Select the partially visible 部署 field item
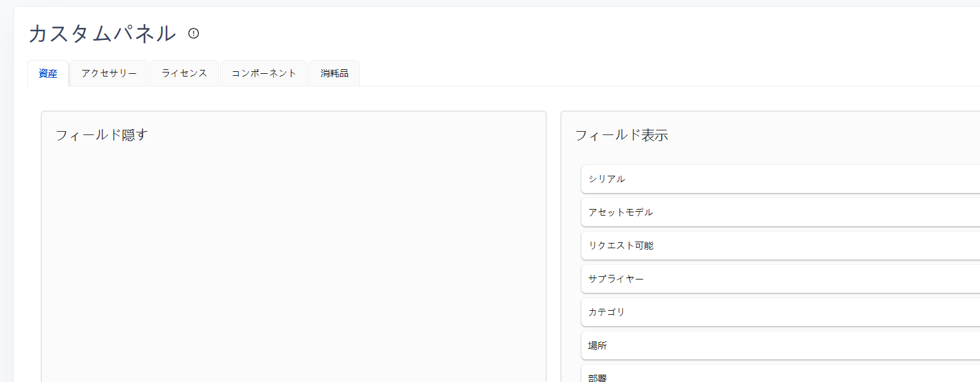This screenshot has width=980, height=382. (x=778, y=375)
